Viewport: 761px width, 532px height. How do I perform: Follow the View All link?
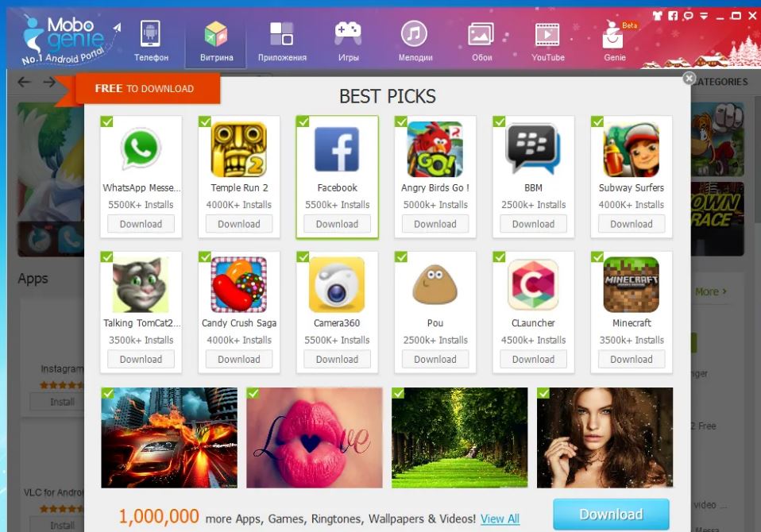tap(500, 519)
